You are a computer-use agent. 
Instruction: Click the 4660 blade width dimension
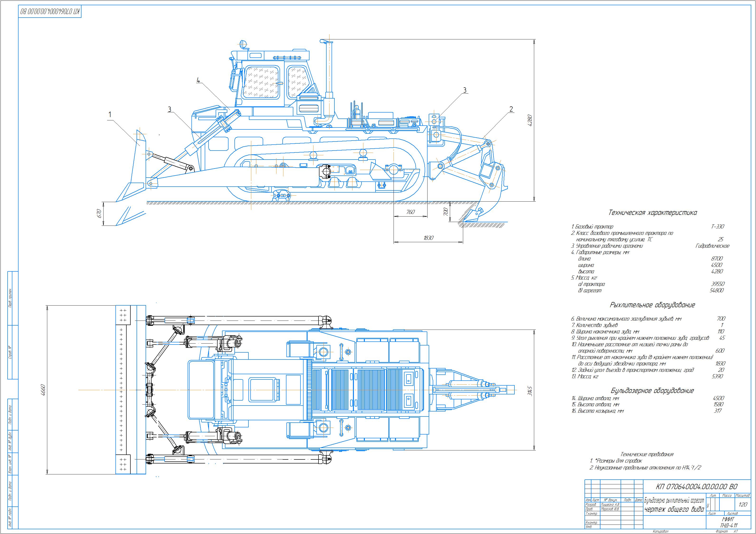(x=43, y=390)
